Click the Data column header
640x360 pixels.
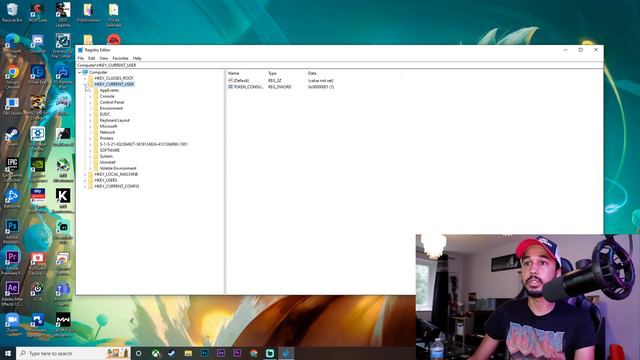coord(312,73)
